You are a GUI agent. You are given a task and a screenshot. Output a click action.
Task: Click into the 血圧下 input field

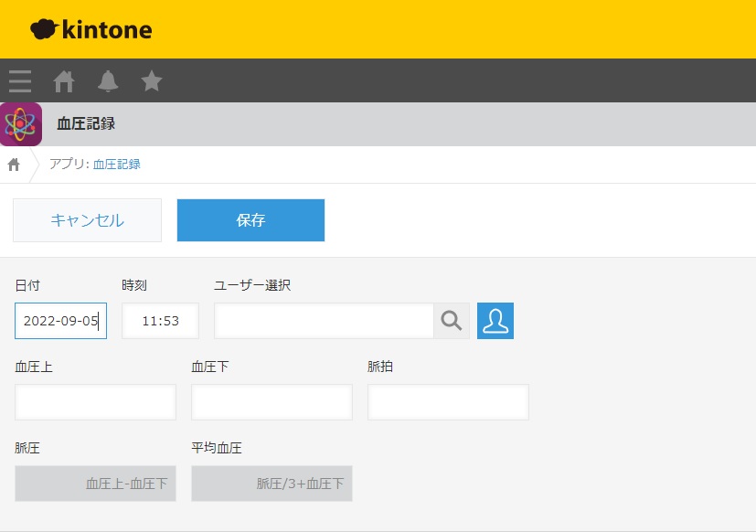tap(272, 402)
